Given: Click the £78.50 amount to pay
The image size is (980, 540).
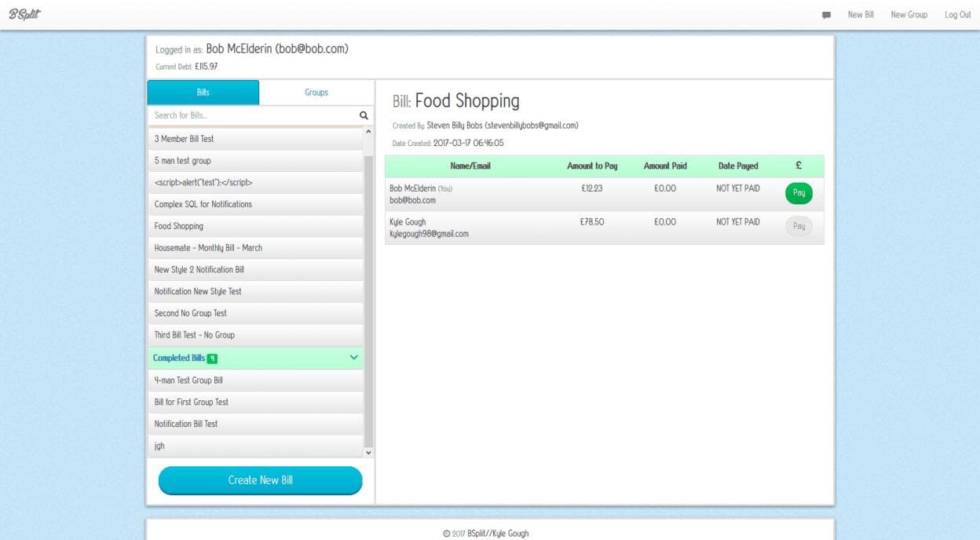Looking at the screenshot, I should click(x=592, y=222).
